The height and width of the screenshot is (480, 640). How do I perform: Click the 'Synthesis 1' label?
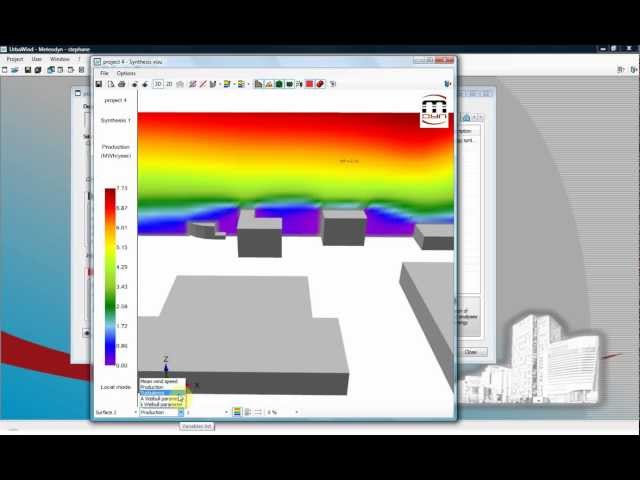click(116, 120)
